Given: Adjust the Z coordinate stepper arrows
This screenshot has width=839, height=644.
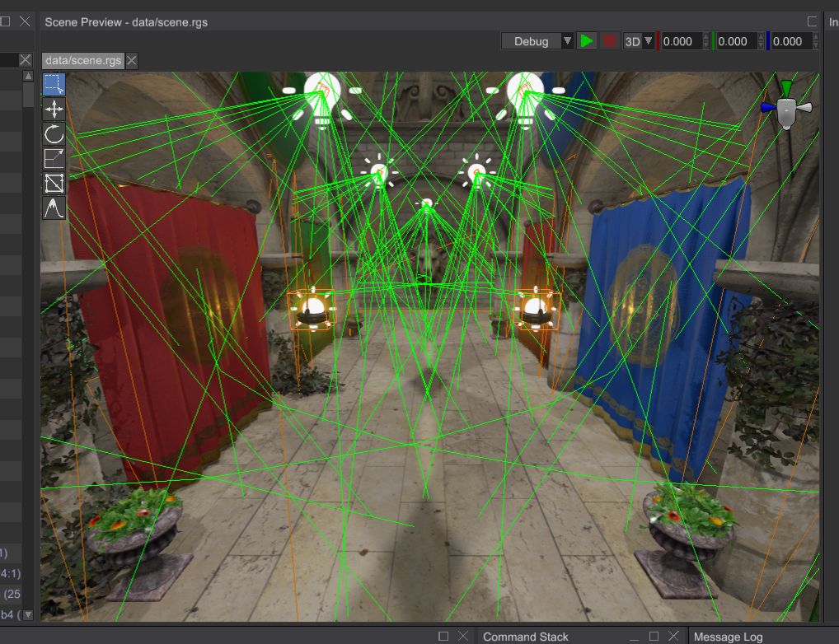Looking at the screenshot, I should pos(815,41).
